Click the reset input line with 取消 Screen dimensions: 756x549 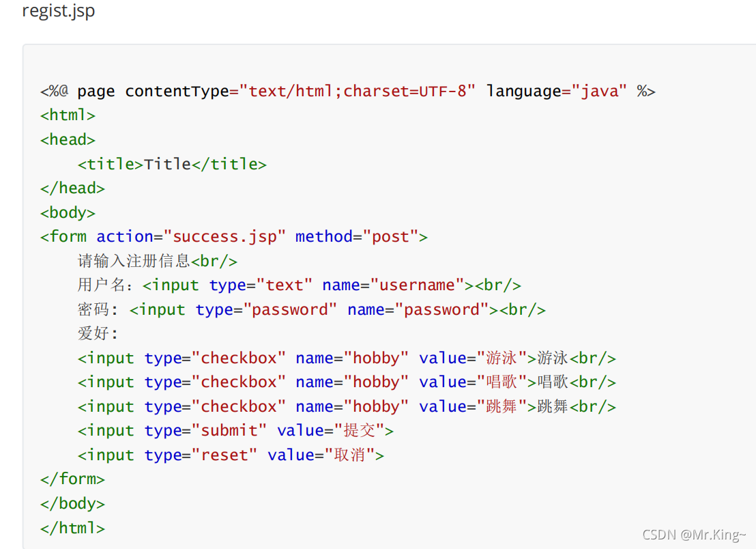point(231,455)
